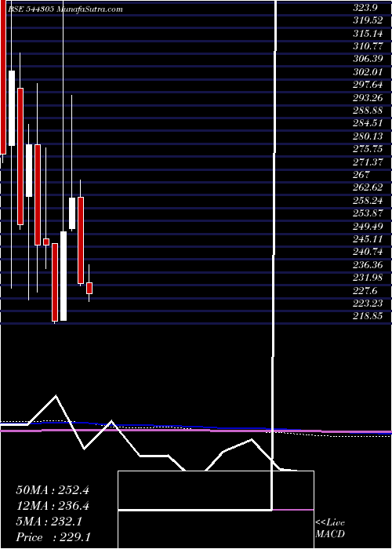Click the 280.13 price axis label
Image resolution: width=392 pixels, height=549 pixels.
(x=368, y=136)
